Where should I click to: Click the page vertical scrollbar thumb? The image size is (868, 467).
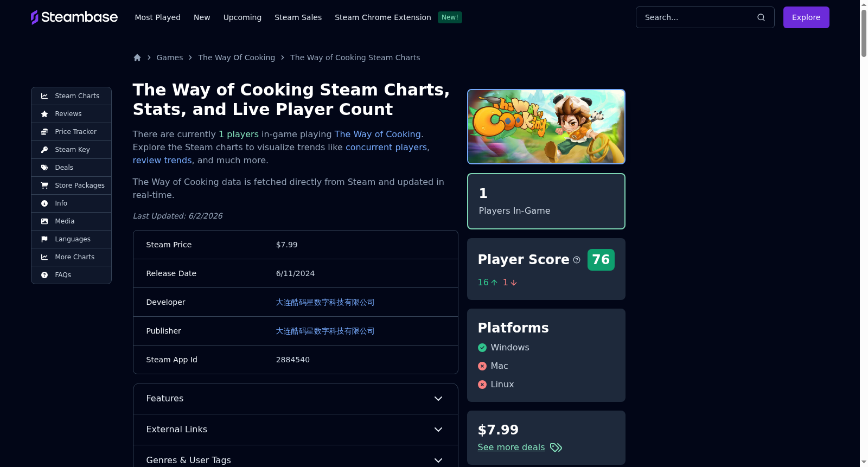pos(864,33)
